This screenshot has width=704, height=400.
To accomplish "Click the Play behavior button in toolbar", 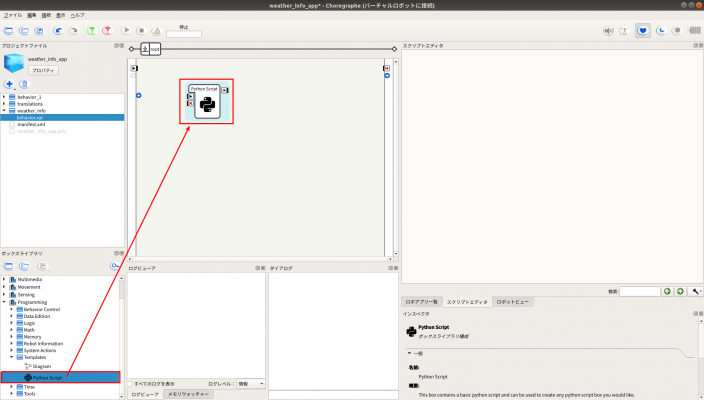I will [126, 31].
